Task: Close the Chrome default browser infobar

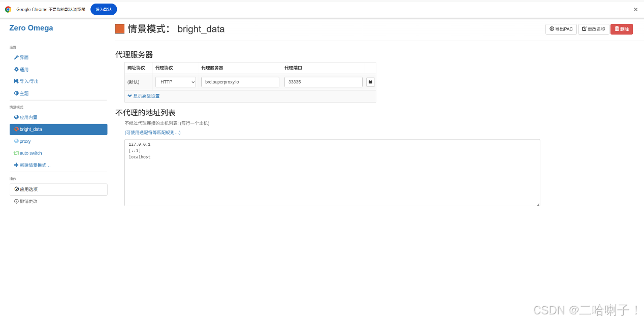Action: tap(635, 9)
